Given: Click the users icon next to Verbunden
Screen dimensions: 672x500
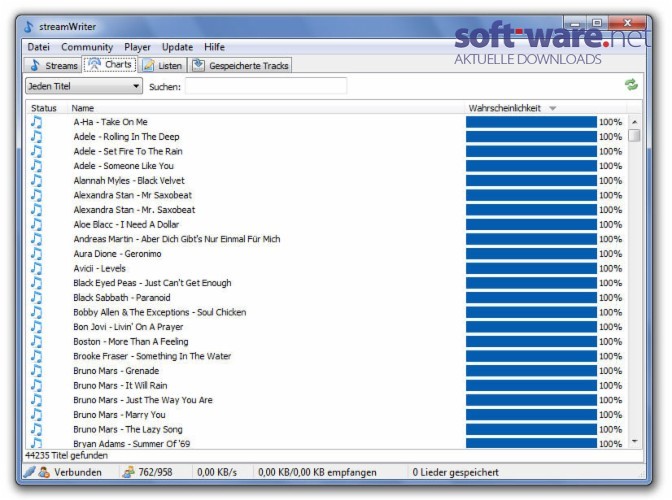Looking at the screenshot, I should tap(44, 472).
